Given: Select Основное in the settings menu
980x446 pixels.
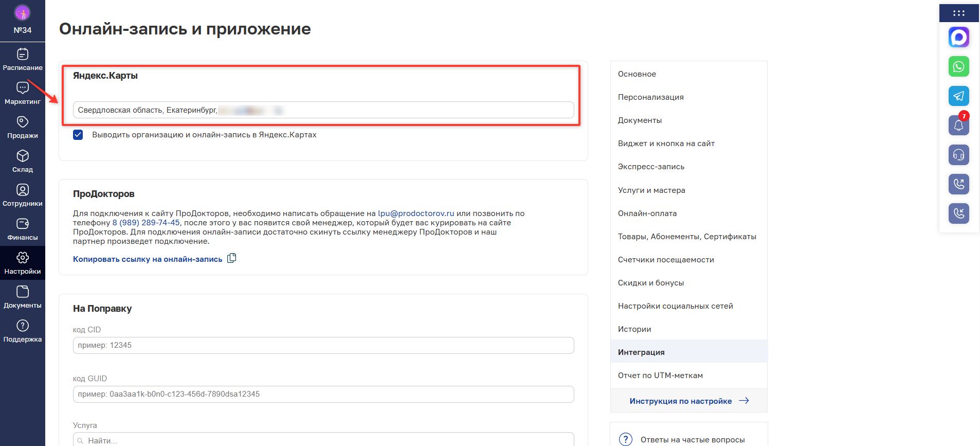Looking at the screenshot, I should coord(688,74).
